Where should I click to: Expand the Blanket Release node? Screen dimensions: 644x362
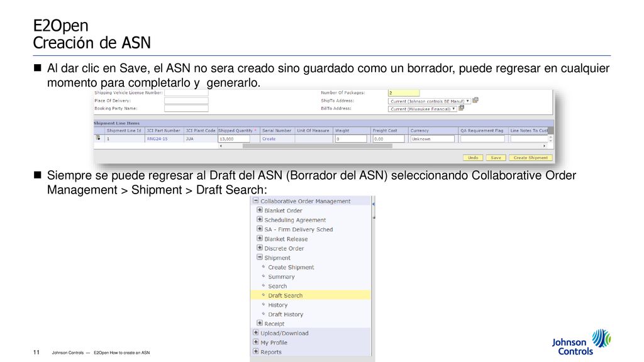click(x=260, y=238)
